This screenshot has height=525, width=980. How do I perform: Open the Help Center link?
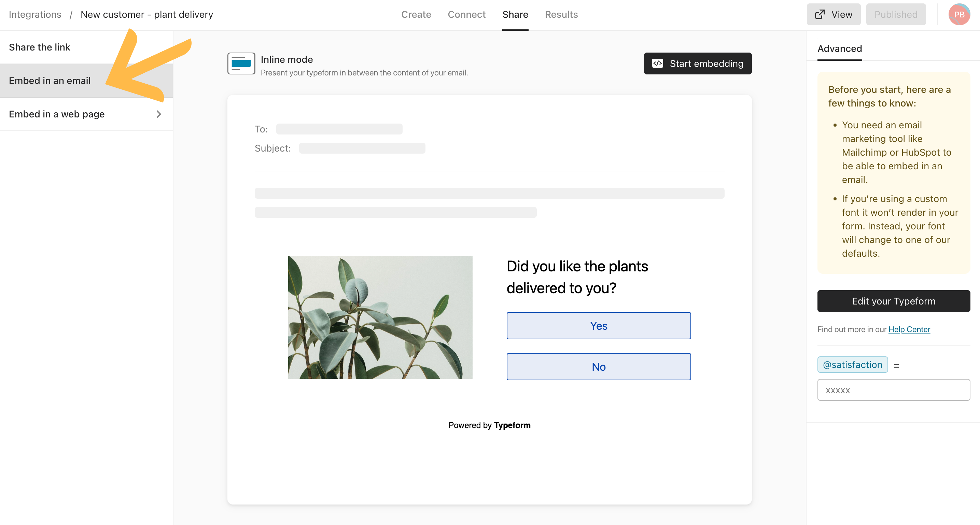coord(909,329)
